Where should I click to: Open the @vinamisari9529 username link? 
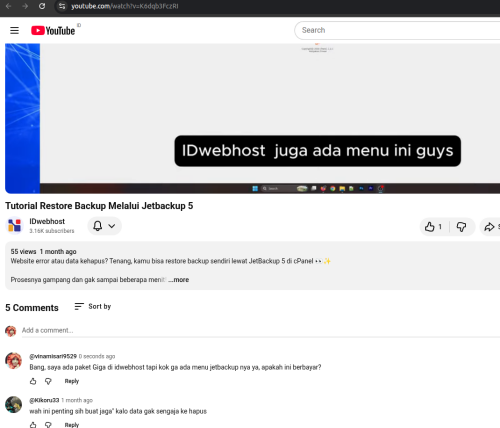[53, 356]
